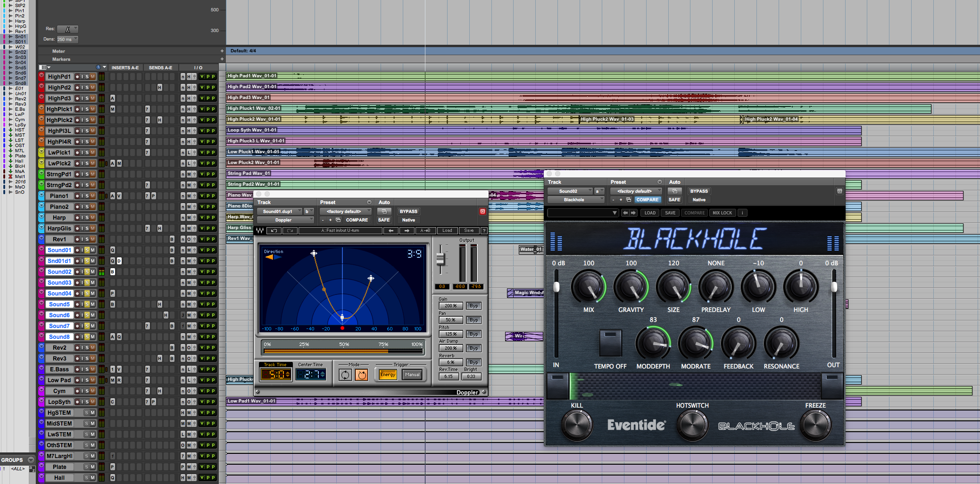Adjust Blackhole IN level slider
The width and height of the screenshot is (980, 484).
coord(556,287)
